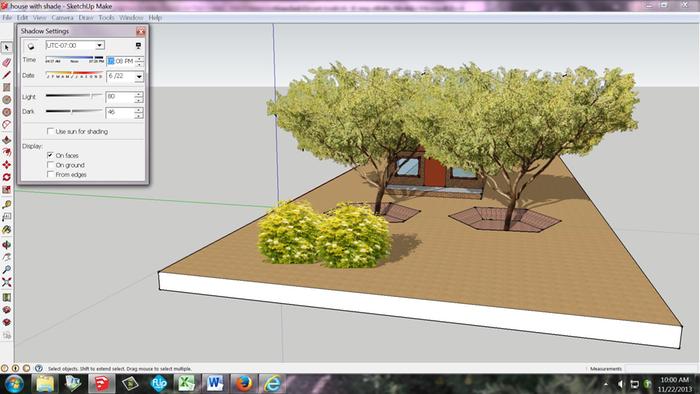Select the arrow Select tool
Screen dimensions: 700x394
pyautogui.click(x=6, y=47)
